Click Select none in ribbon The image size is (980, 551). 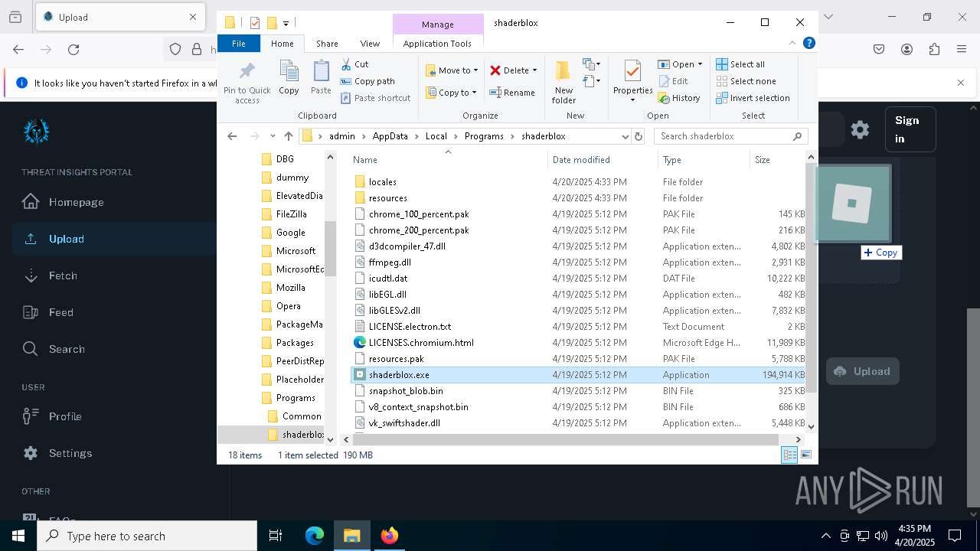click(746, 81)
